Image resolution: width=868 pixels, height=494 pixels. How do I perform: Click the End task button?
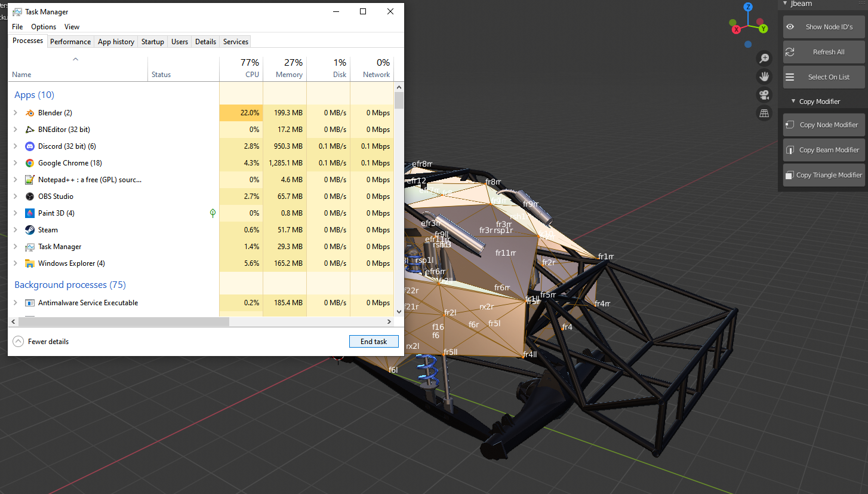click(374, 342)
